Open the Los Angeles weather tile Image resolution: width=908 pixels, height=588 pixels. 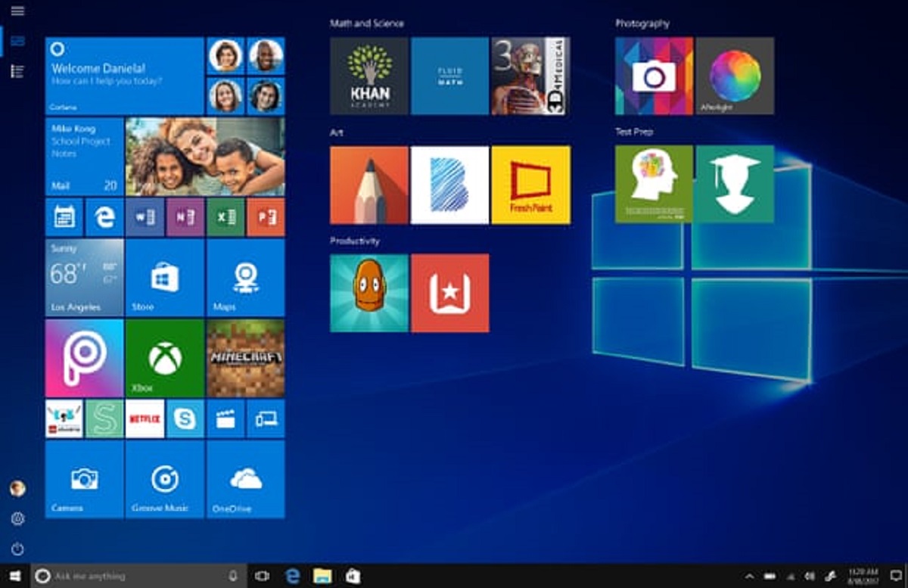pyautogui.click(x=84, y=278)
